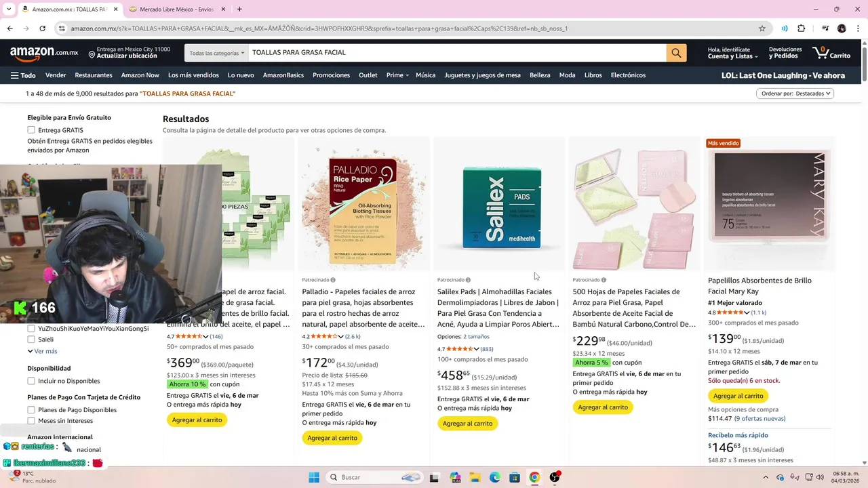Open the 2 tamaños options link for Salilex
Screen dimensions: 868x488
click(476, 337)
